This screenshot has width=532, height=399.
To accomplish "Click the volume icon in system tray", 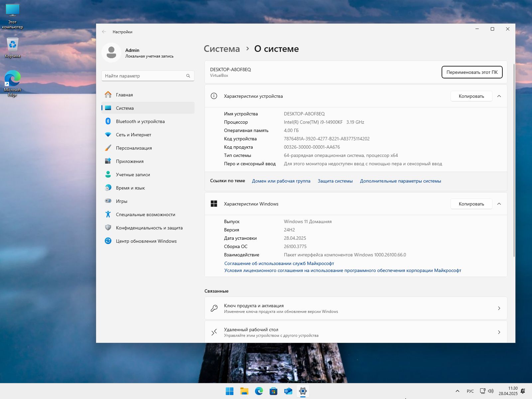I will 491,391.
